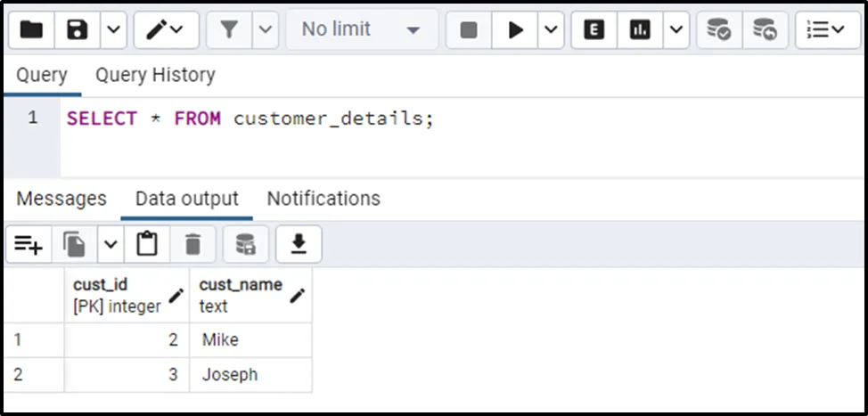Open the copy options dropdown arrow
This screenshot has width=868, height=416.
pos(110,244)
